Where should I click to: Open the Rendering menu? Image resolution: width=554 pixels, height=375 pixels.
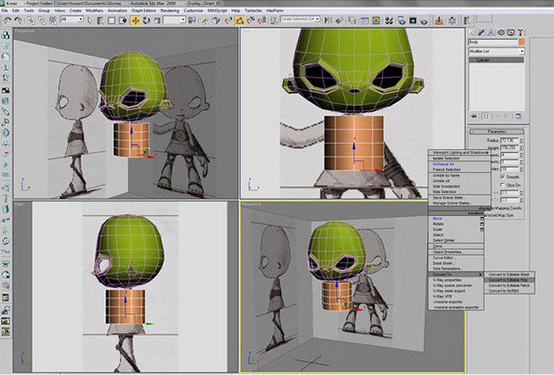tap(170, 11)
